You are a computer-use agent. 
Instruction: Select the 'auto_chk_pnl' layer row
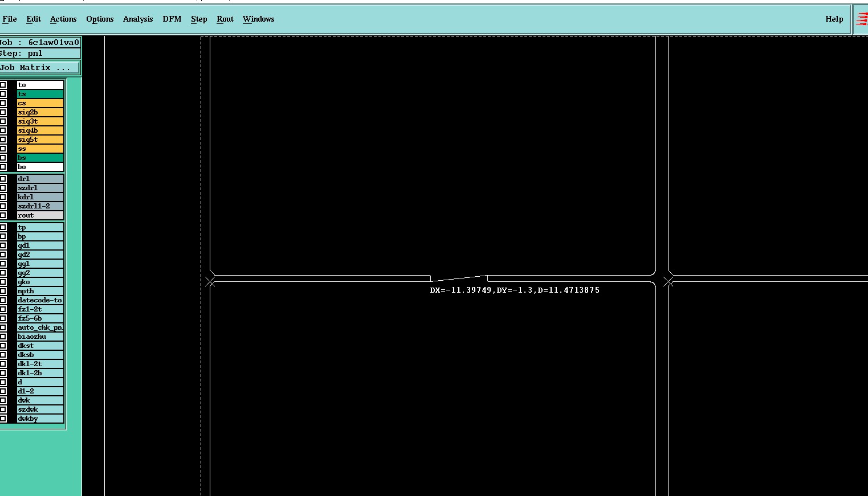(40, 327)
